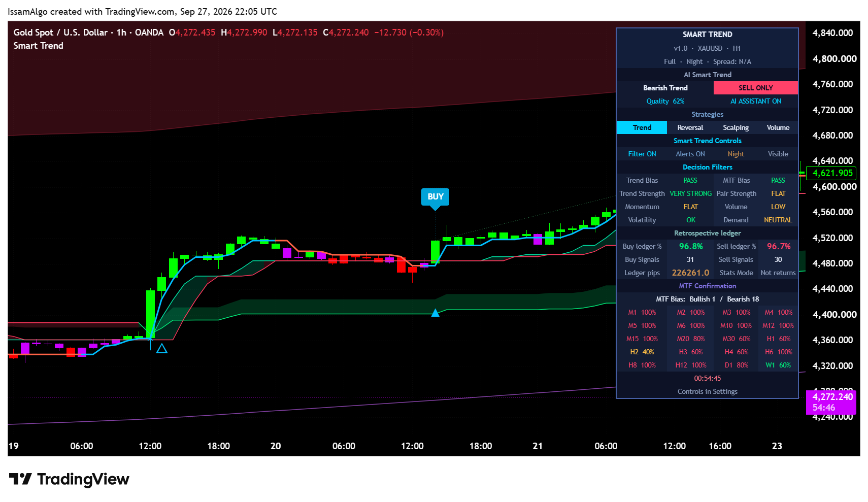
Task: Click the Buy ledger 96.8% value
Action: (x=690, y=246)
